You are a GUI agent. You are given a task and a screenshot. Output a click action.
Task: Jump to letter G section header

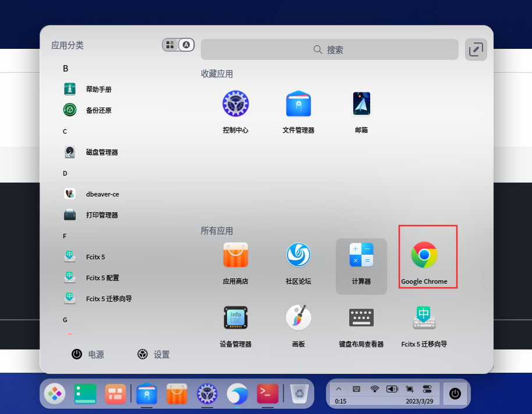(x=65, y=320)
